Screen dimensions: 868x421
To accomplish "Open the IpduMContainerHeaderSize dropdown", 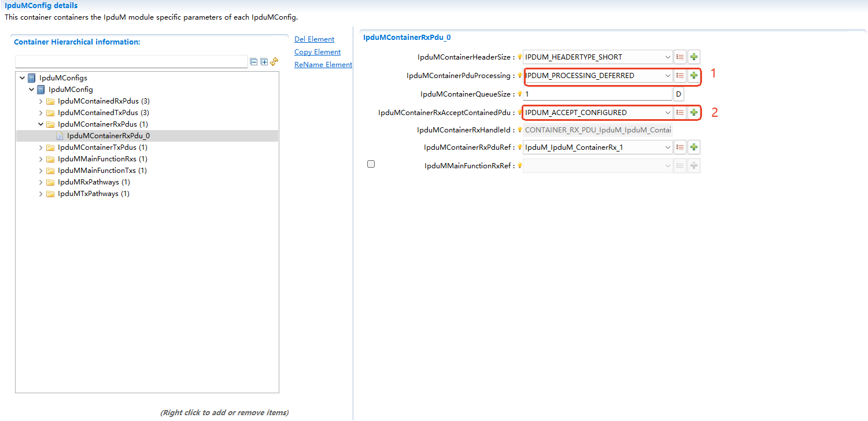I will click(x=667, y=57).
